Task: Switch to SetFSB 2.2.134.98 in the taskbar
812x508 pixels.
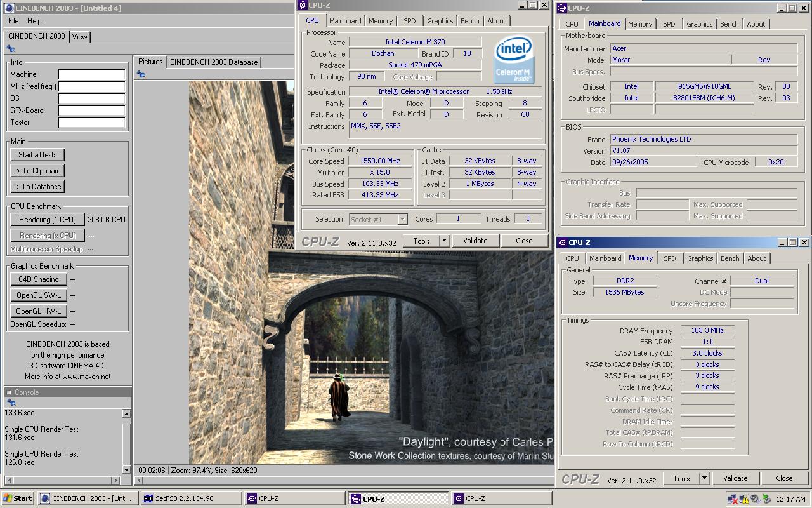Action: (x=191, y=498)
